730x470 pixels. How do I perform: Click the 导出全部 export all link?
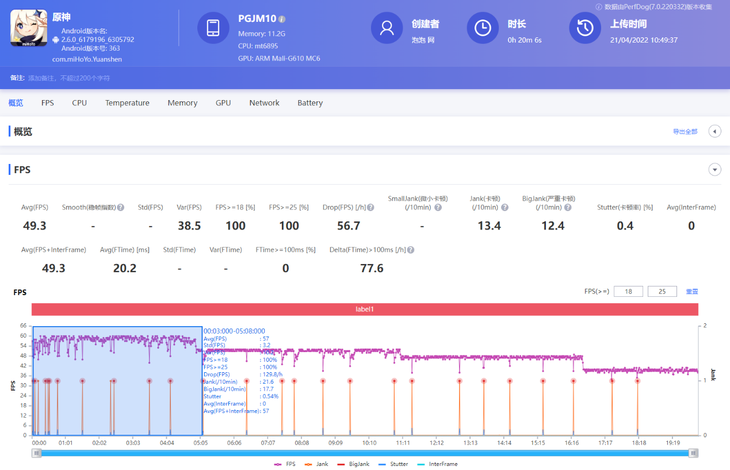684,132
